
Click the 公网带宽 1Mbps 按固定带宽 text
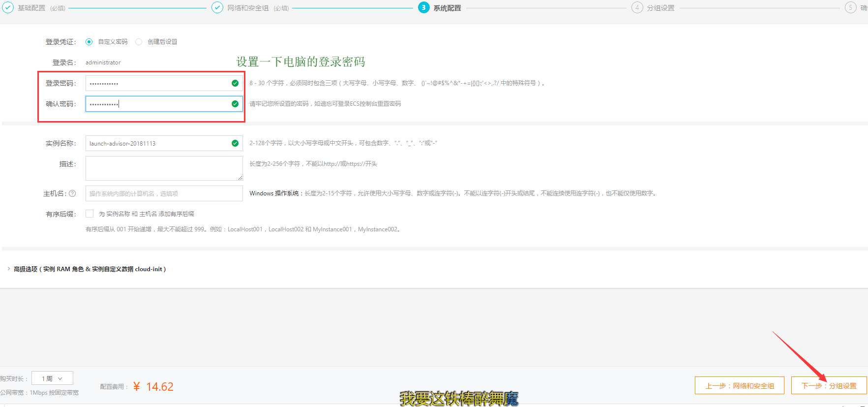39,393
